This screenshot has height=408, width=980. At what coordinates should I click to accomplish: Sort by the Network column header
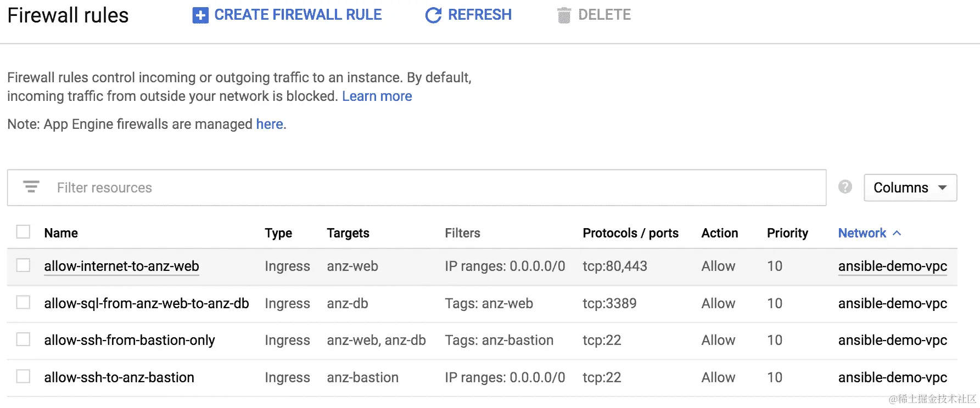pos(862,233)
